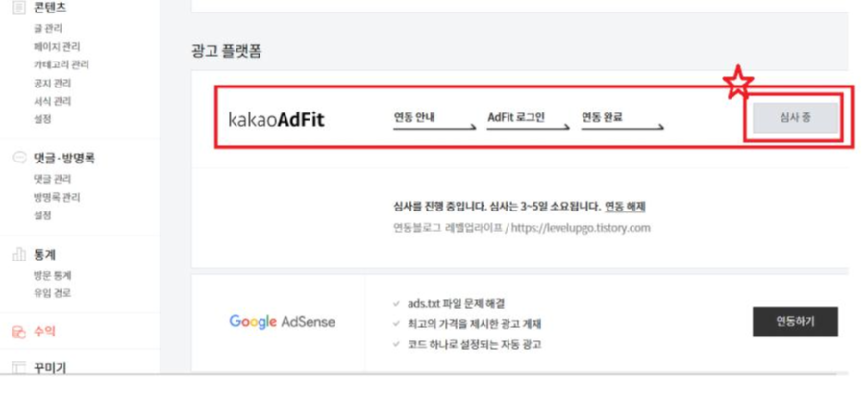The image size is (868, 398).
Task: Open the 통계 section heading
Action: [x=45, y=255]
